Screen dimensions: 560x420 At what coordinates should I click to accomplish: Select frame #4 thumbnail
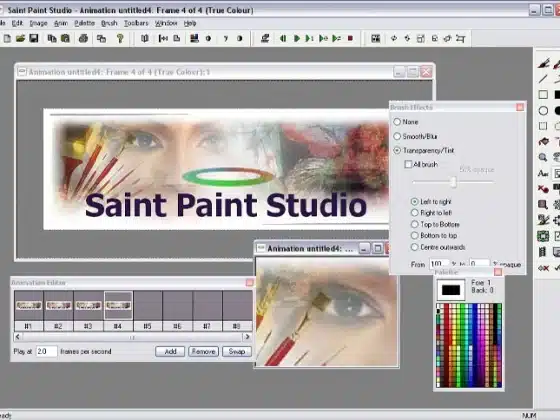tap(118, 305)
